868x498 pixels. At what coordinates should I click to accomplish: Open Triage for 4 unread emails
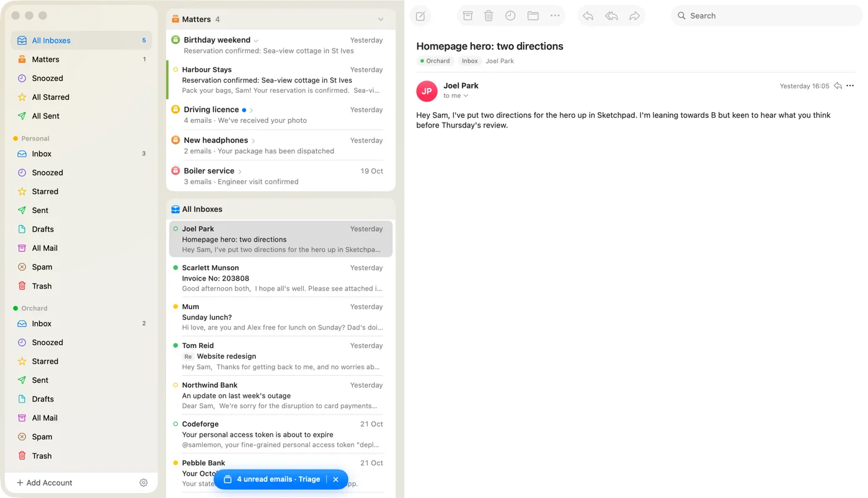click(x=272, y=479)
